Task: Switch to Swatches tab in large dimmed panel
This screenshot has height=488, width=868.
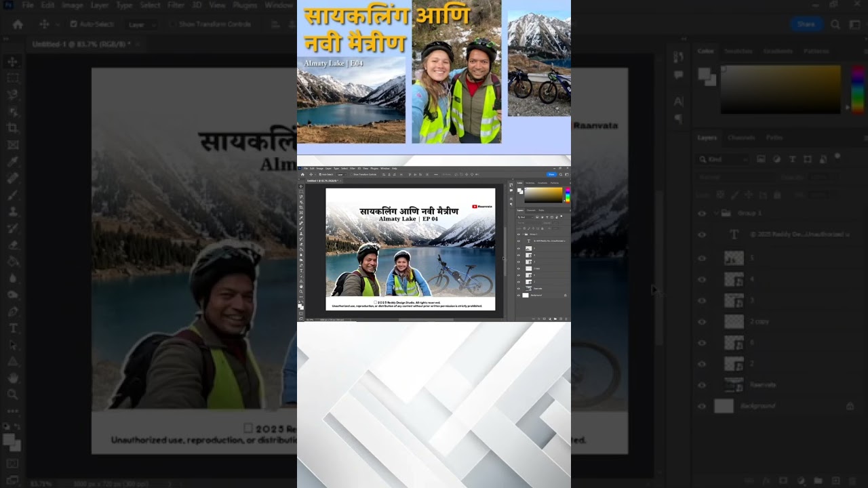Action: tap(738, 51)
